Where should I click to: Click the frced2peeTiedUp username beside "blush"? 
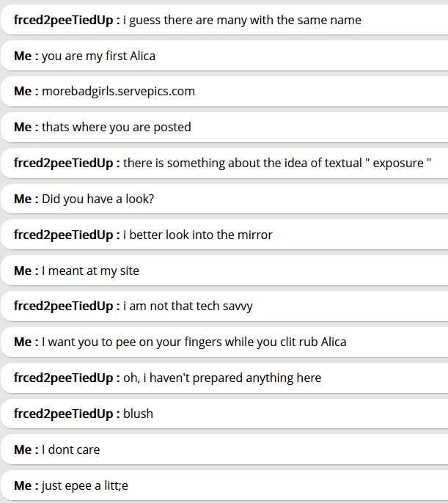tap(64, 414)
